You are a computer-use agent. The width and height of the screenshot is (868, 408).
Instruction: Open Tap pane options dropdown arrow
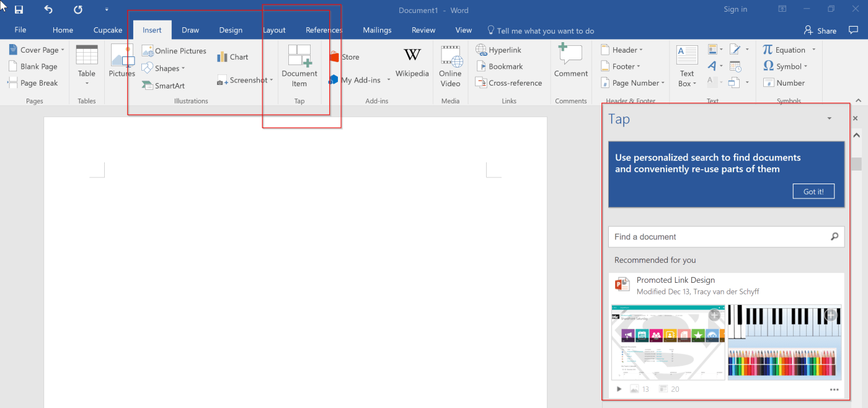[830, 118]
